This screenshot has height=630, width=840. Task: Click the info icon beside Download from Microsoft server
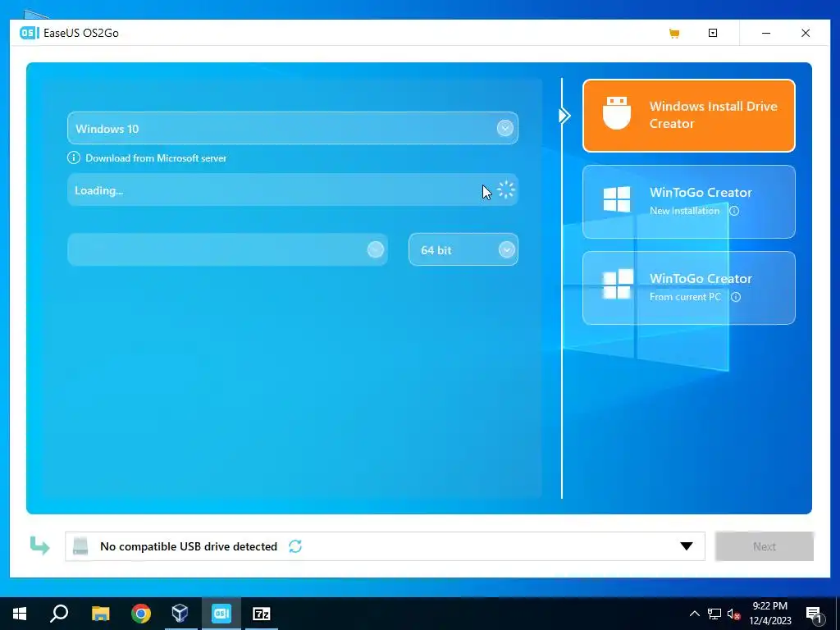point(73,158)
